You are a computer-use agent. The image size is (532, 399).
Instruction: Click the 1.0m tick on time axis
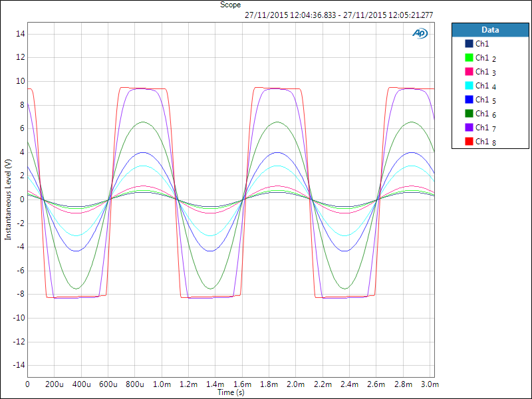pos(162,385)
